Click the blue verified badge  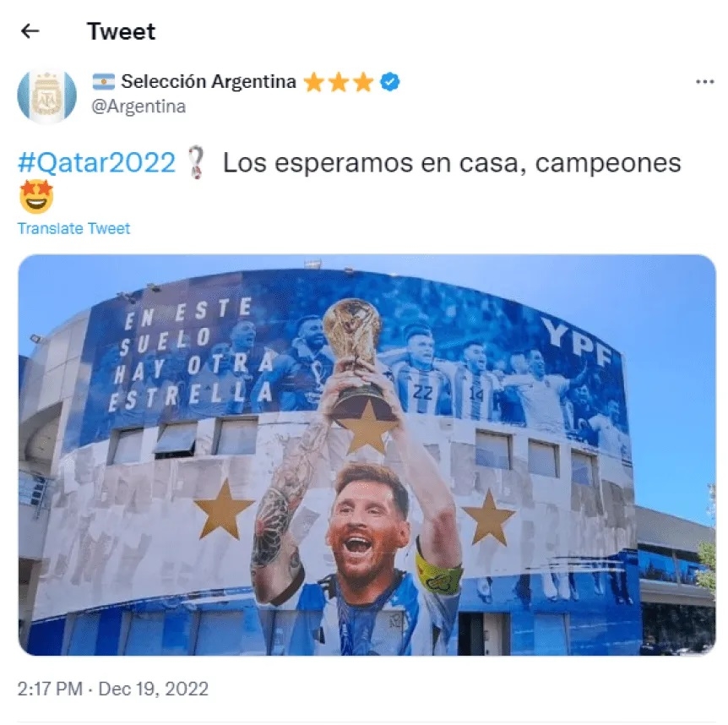pyautogui.click(x=389, y=82)
